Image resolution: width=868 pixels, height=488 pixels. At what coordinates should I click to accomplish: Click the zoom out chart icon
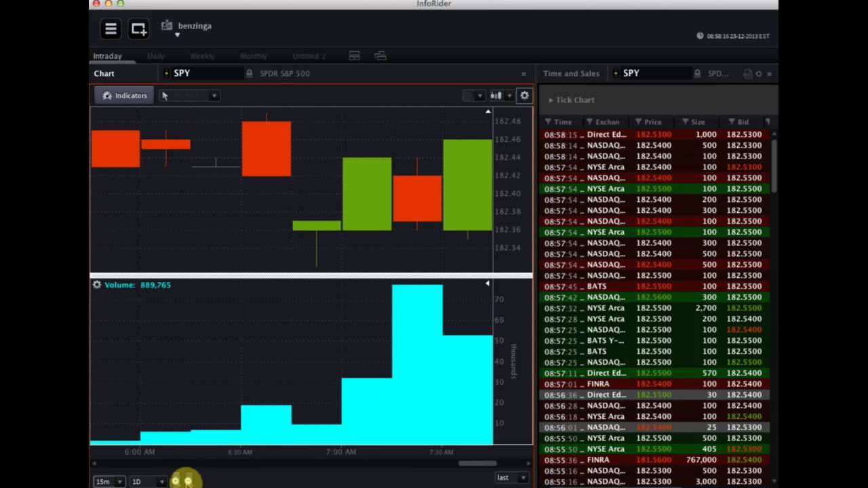pyautogui.click(x=189, y=481)
